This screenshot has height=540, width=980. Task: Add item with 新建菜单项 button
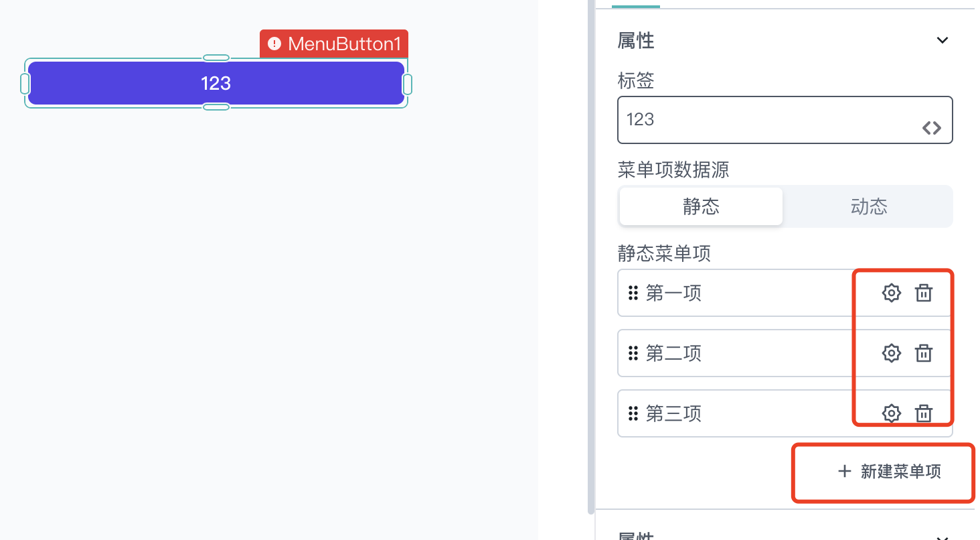[x=890, y=472]
